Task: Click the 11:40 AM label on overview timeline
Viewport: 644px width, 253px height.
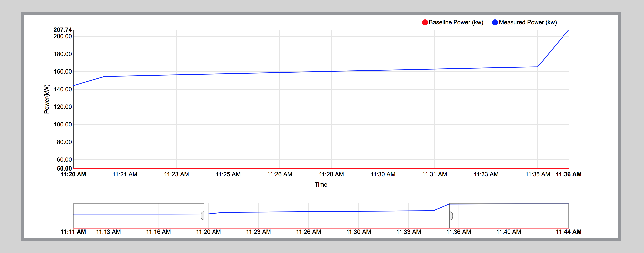Action: tap(509, 232)
